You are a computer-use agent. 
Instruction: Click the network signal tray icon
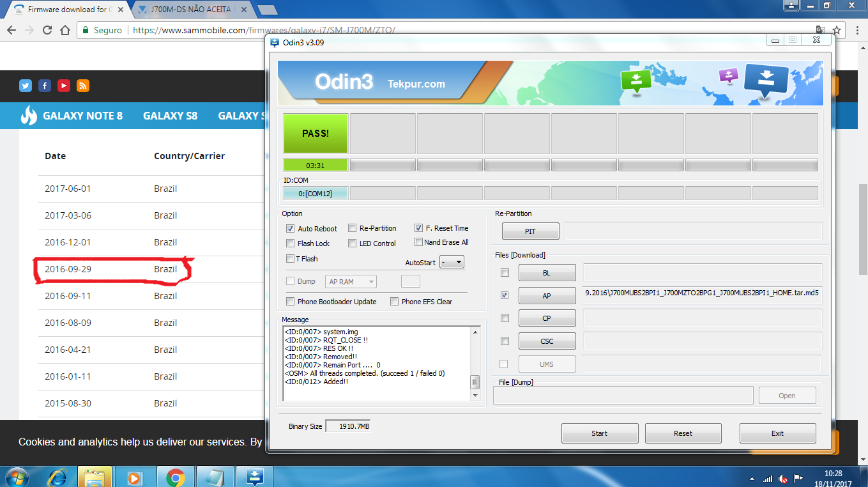click(768, 478)
